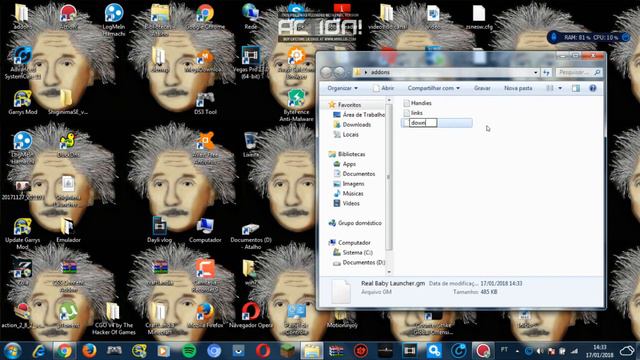Click Gravar in Explorer toolbar

pyautogui.click(x=482, y=88)
